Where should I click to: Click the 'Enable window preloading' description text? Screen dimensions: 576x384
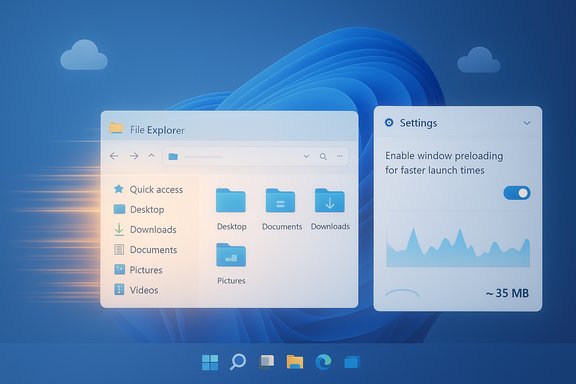(x=444, y=163)
